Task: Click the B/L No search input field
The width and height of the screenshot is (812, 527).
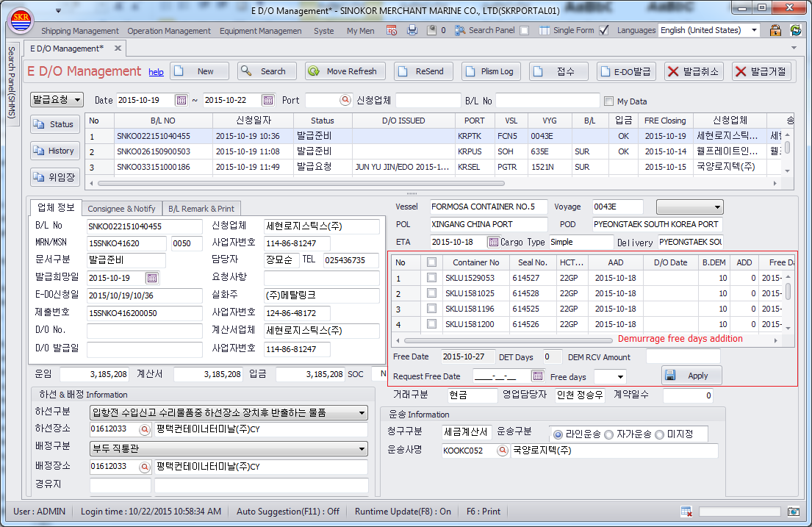Action: [547, 101]
